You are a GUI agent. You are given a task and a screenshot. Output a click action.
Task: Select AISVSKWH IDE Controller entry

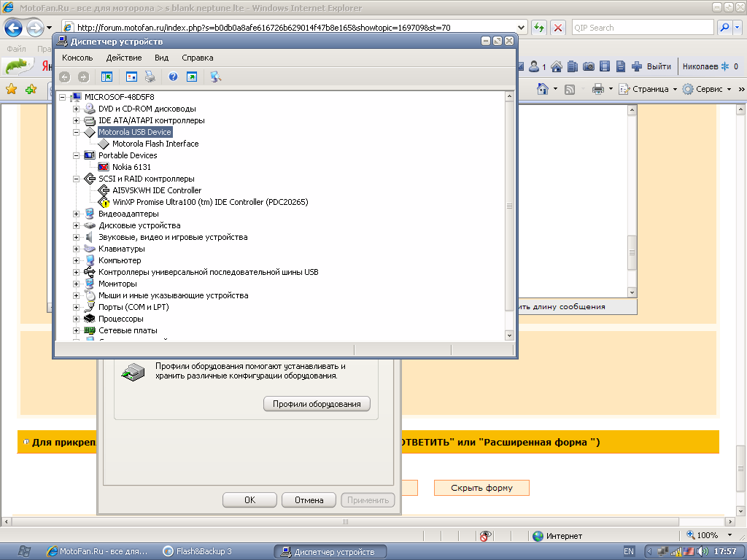pos(157,190)
